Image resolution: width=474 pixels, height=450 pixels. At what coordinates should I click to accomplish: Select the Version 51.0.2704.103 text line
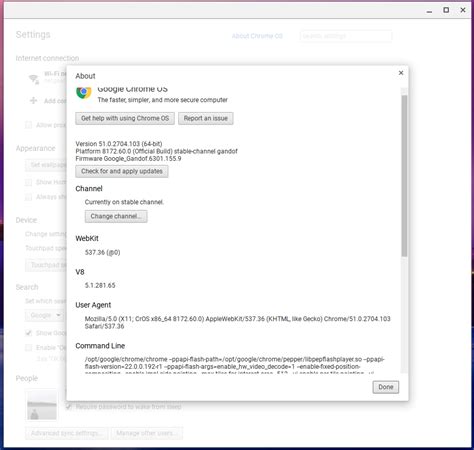[x=119, y=144]
